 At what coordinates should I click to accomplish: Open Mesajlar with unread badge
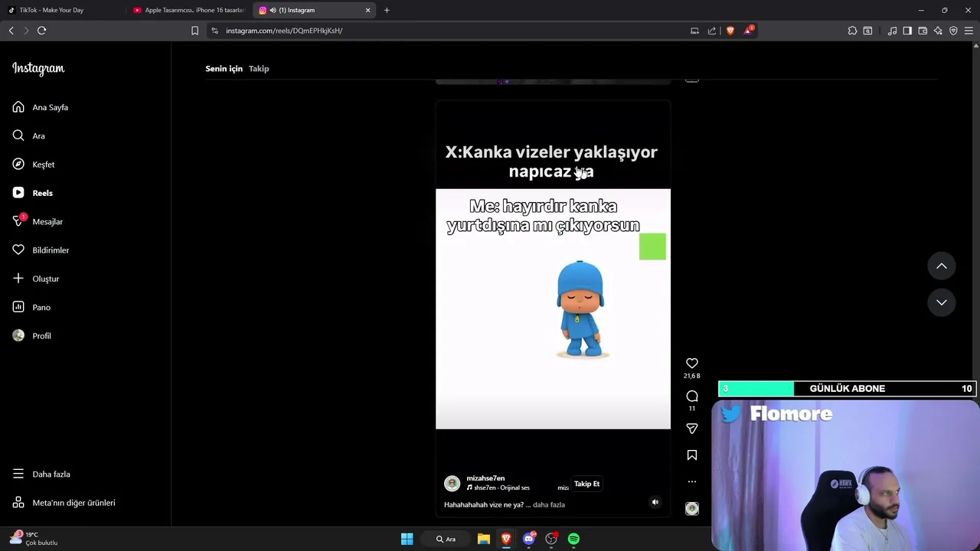[x=38, y=221]
